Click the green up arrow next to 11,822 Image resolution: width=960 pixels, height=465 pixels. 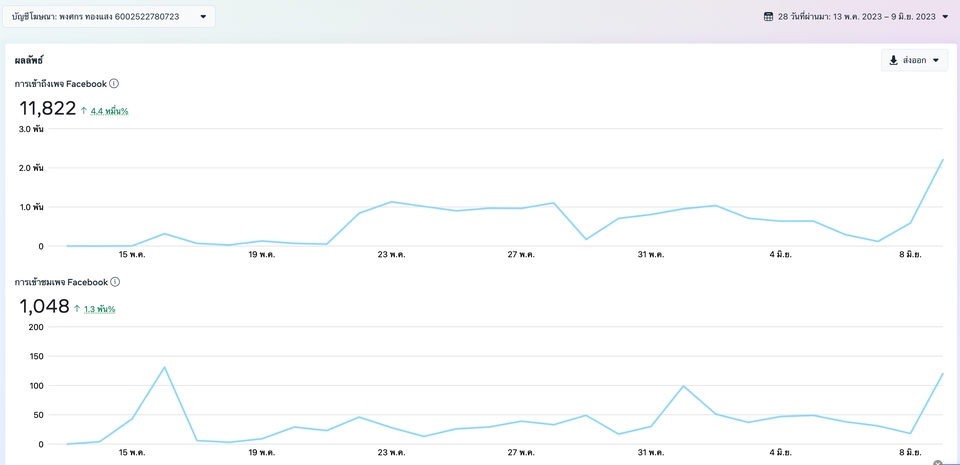(x=84, y=110)
